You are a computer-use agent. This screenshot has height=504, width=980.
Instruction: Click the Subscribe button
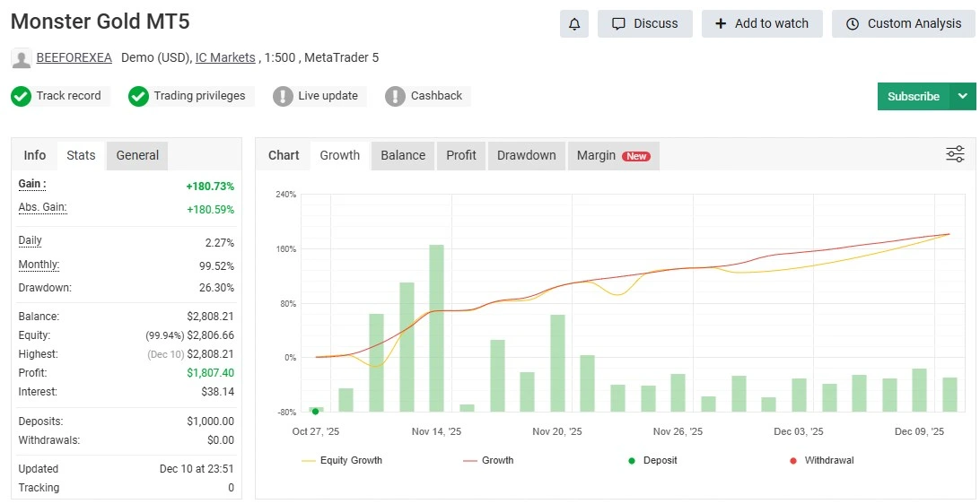913,96
